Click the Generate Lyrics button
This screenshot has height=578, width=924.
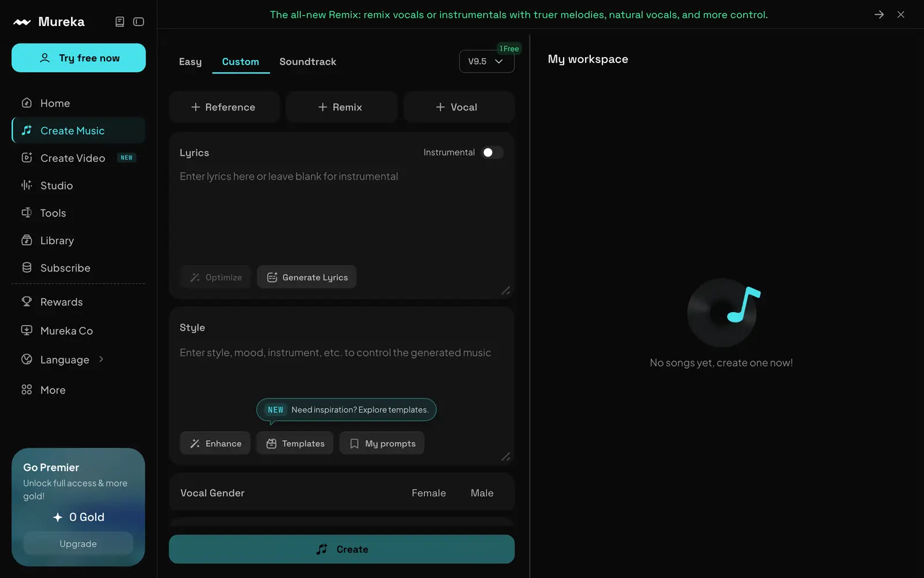pyautogui.click(x=307, y=277)
